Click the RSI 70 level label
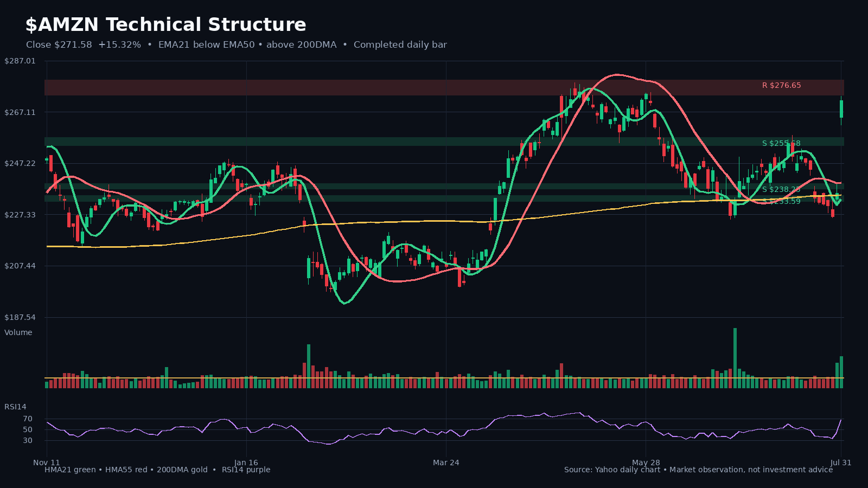Image resolution: width=868 pixels, height=488 pixels. click(x=28, y=419)
